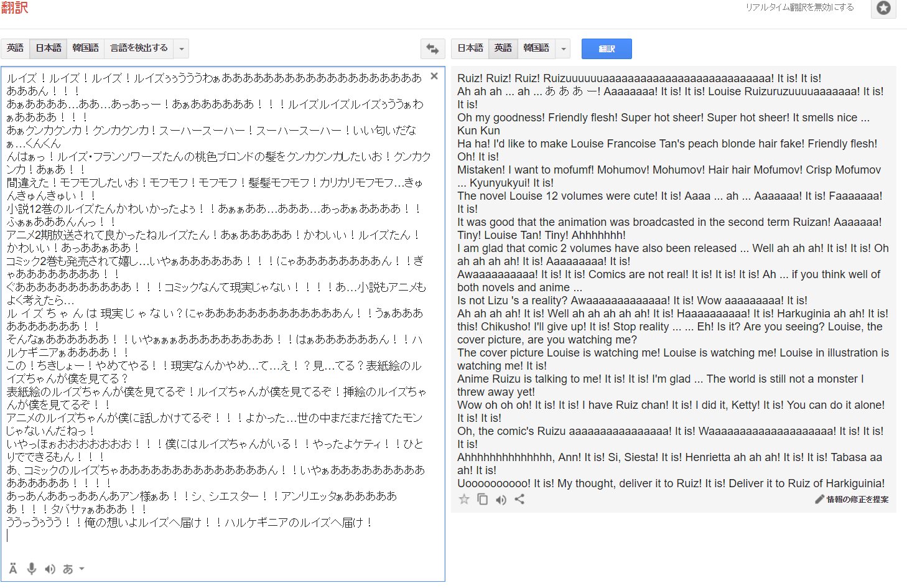Listen to the translated text
The width and height of the screenshot is (907, 588).
[501, 499]
